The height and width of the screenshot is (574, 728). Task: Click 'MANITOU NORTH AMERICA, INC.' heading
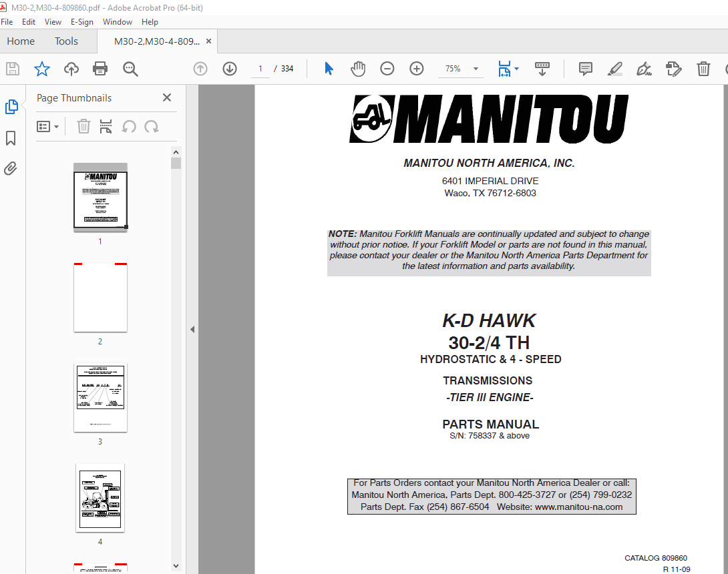pos(490,164)
